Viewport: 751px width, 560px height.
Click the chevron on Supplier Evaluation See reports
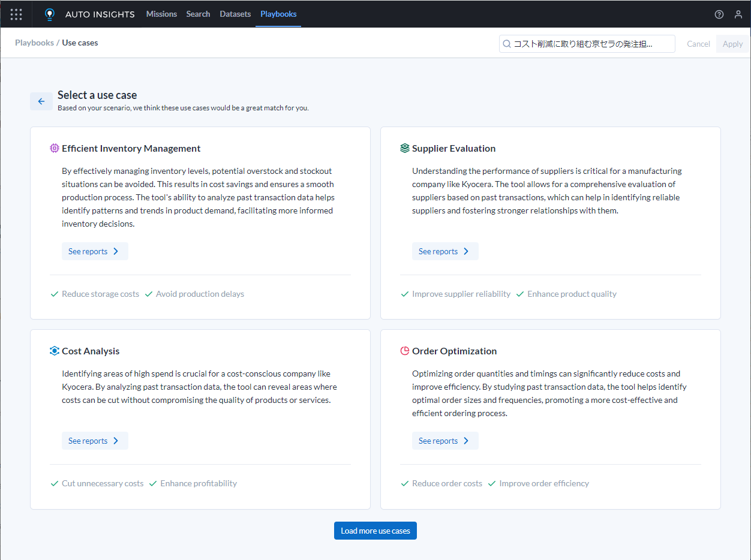click(467, 251)
